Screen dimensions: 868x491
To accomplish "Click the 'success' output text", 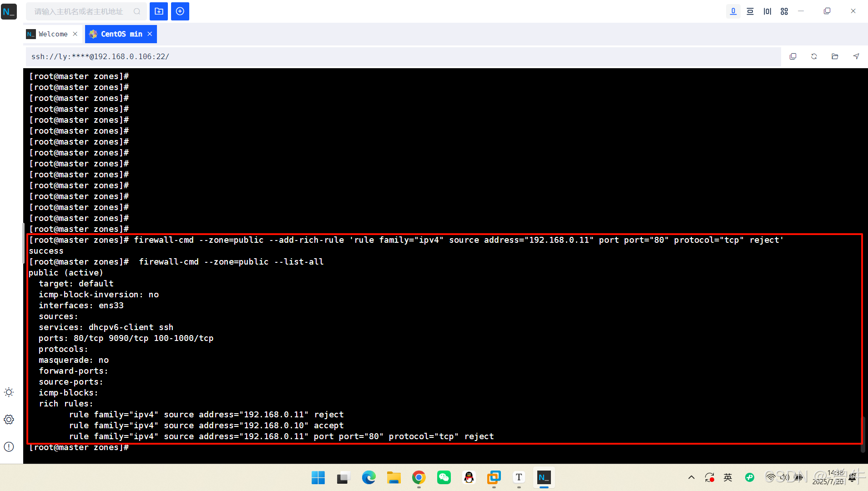I will tap(46, 251).
